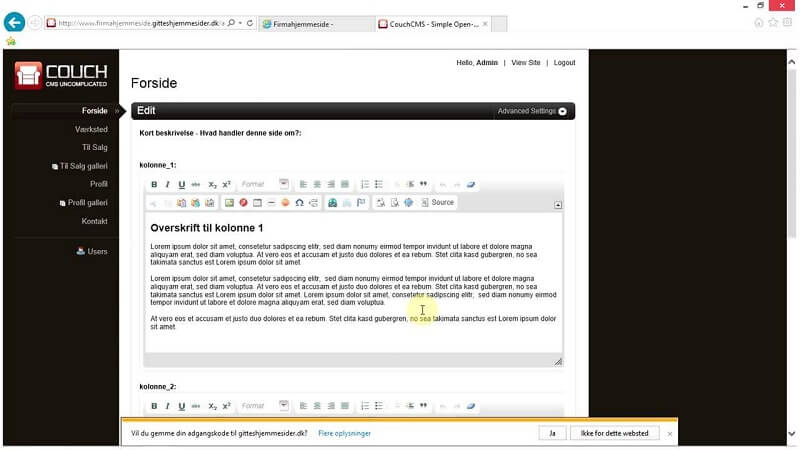Open Forside in sidebar

point(94,111)
